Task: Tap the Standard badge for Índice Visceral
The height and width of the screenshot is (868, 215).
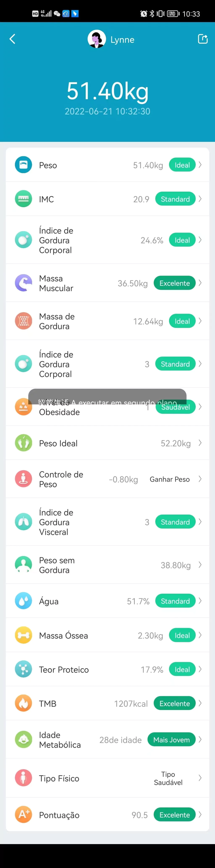Action: tap(175, 522)
